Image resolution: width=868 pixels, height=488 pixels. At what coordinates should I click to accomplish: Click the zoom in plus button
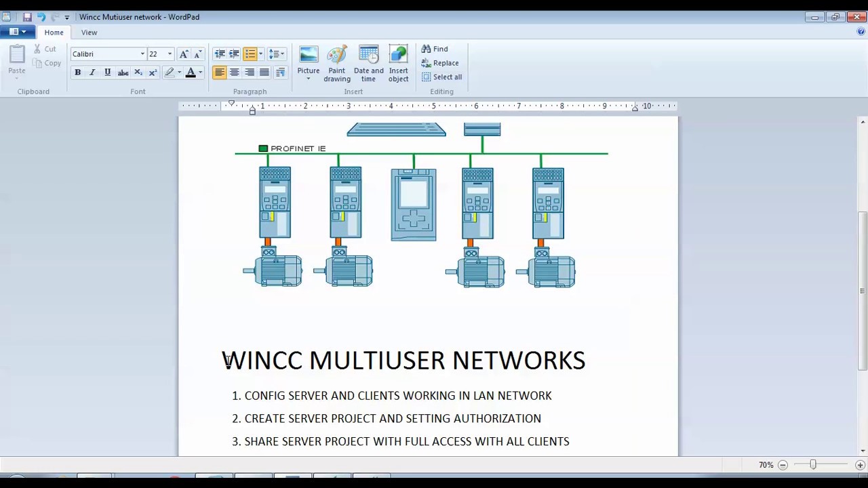860,465
